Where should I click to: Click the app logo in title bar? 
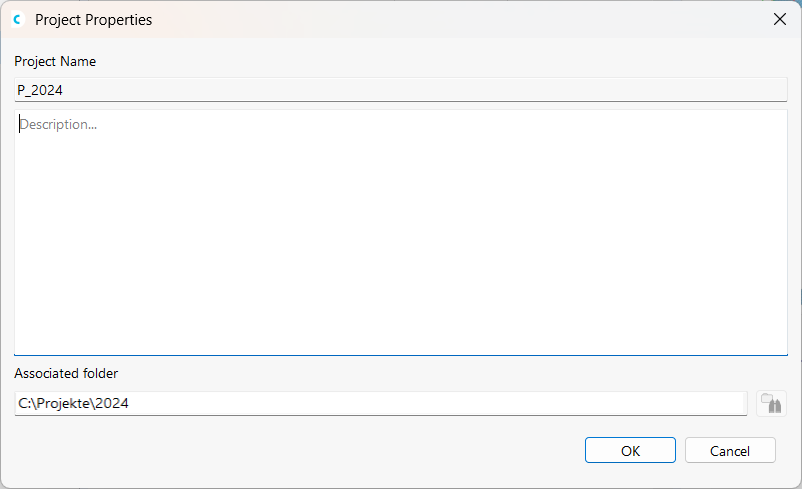[x=17, y=19]
